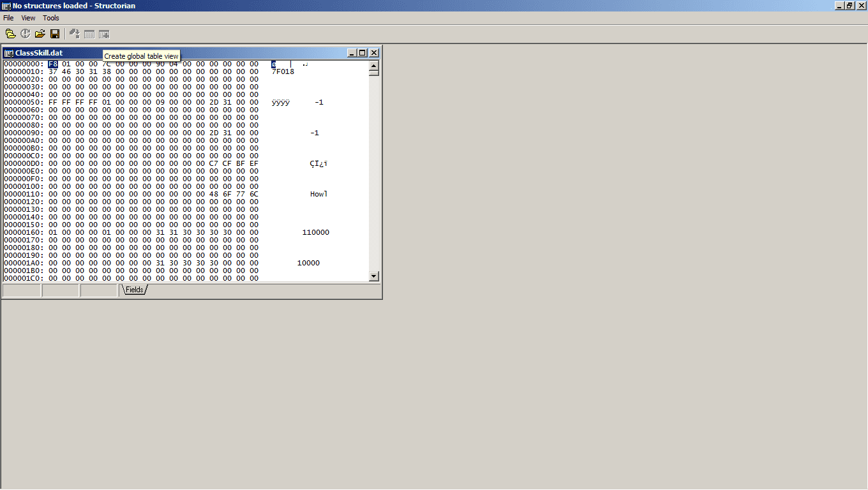Screen dimensions: 868x490
Task: Click the 37 byte on row 00000010
Action: pyautogui.click(x=53, y=71)
